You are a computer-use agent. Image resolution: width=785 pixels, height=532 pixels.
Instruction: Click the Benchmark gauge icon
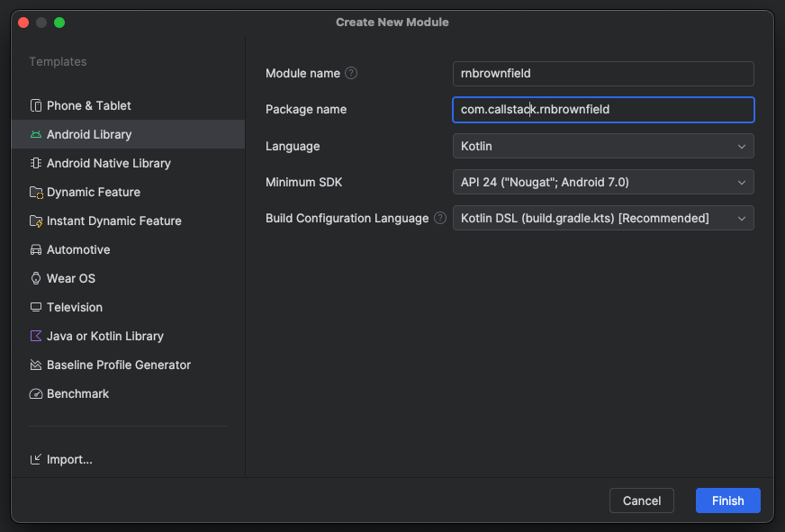click(x=36, y=393)
